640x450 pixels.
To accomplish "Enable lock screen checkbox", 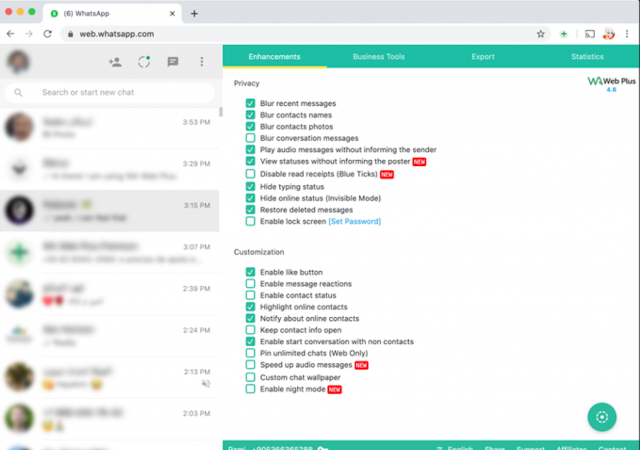I will (x=250, y=221).
